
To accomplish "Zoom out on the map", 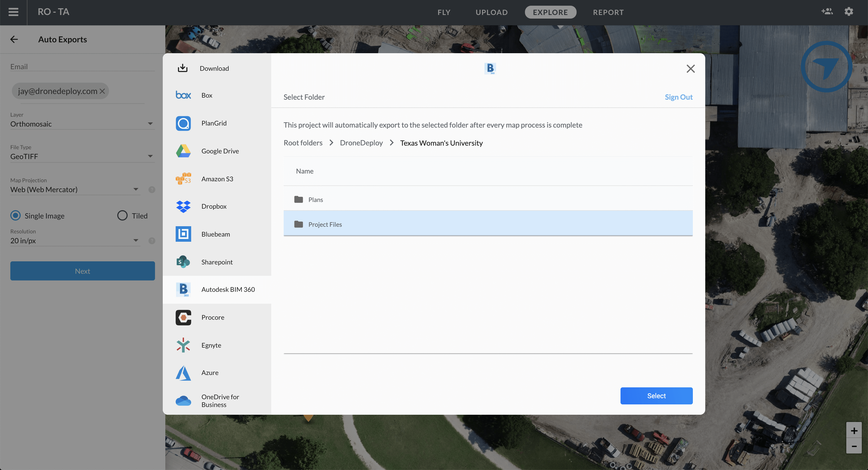I will (854, 446).
